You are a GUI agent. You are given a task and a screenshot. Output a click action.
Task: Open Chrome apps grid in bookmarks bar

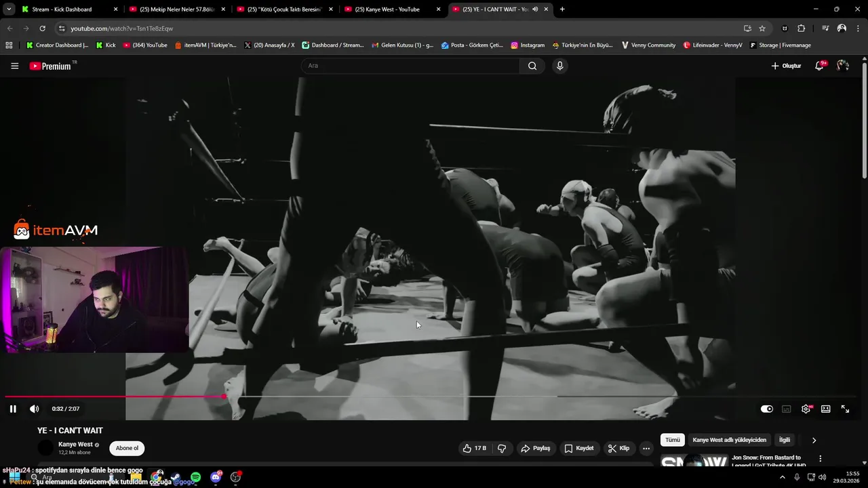click(x=9, y=45)
